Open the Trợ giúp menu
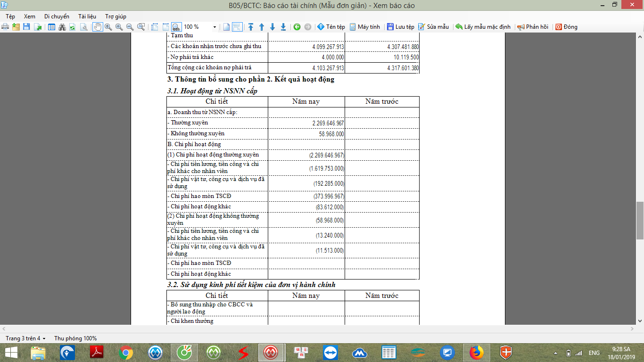Viewport: 644px width, 362px height. click(x=116, y=16)
